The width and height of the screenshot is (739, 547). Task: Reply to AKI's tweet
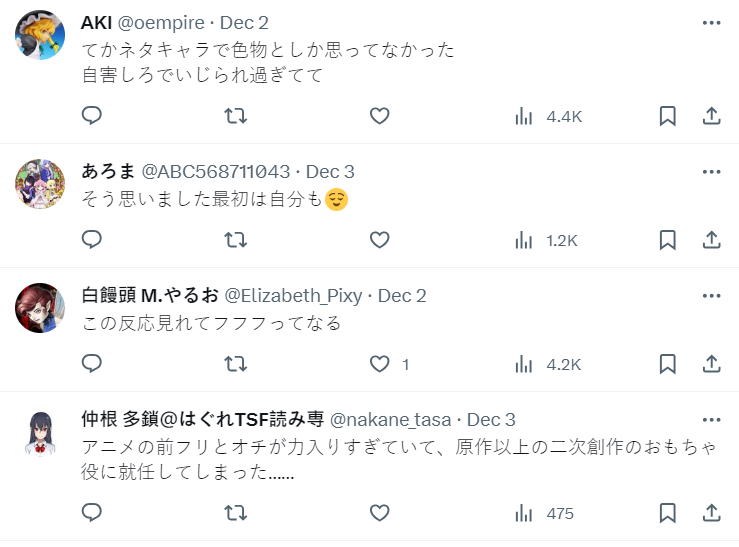point(92,116)
